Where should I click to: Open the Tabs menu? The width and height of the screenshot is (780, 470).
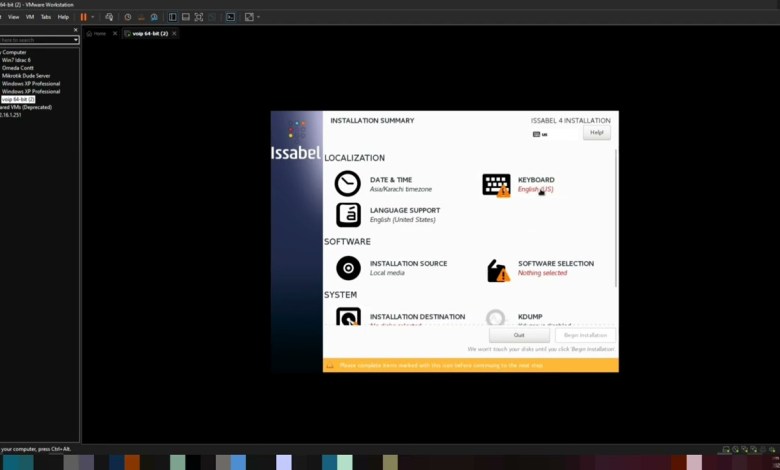tap(46, 17)
